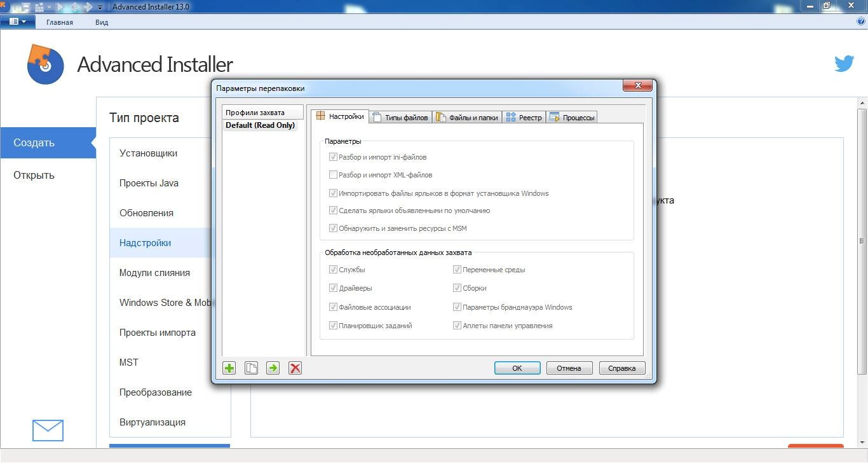Click the green plus add profile icon
Viewport: 868px width, 463px height.
pos(229,368)
